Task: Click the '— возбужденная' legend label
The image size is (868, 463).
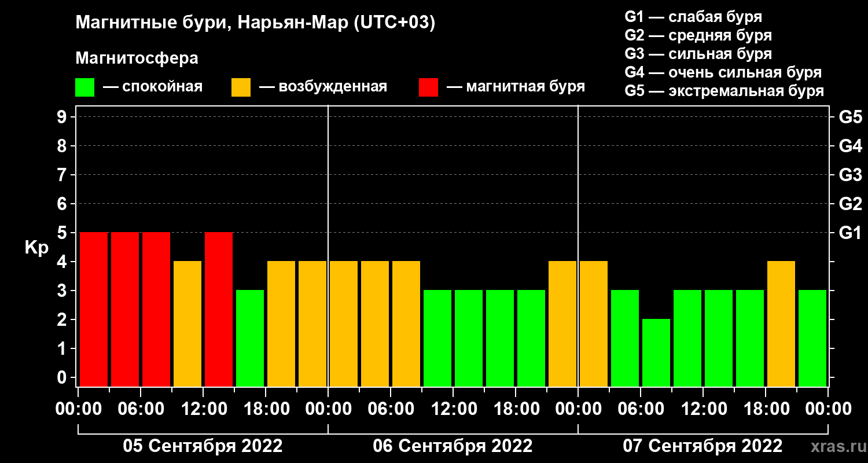Action: click(323, 87)
